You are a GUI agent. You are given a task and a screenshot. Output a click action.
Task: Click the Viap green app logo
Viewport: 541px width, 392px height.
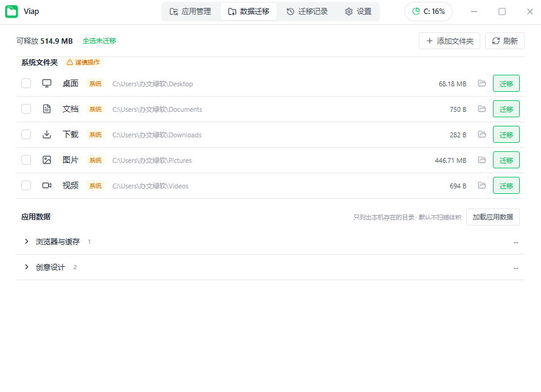point(12,12)
